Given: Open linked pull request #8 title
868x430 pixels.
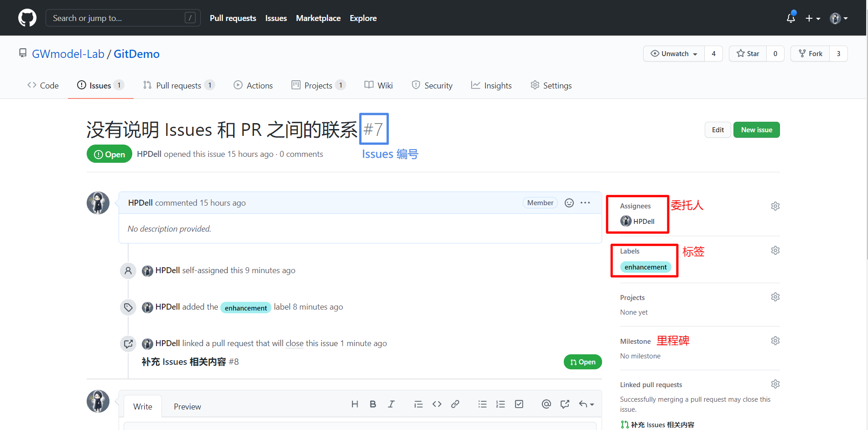Looking at the screenshot, I should (x=184, y=362).
